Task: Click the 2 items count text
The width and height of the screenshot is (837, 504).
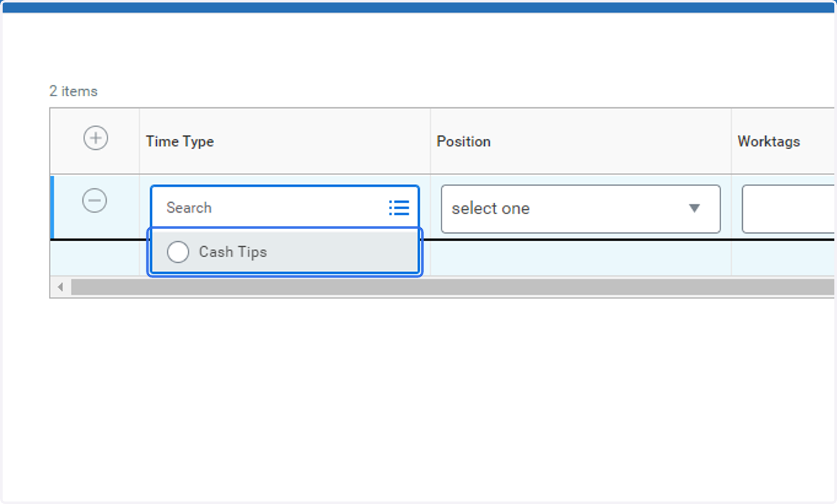Action: (73, 91)
